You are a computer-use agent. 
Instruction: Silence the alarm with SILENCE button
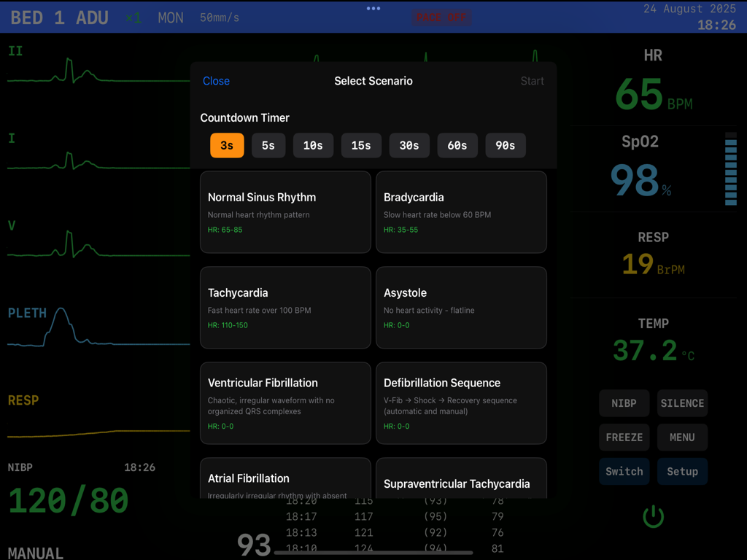[682, 403]
